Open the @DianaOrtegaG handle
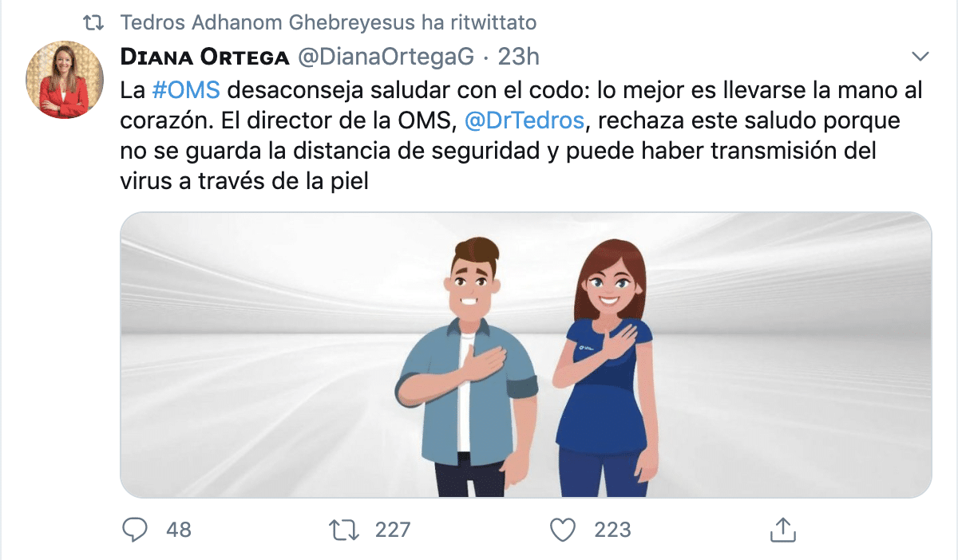Screen dimensions: 958x560 (x=386, y=57)
